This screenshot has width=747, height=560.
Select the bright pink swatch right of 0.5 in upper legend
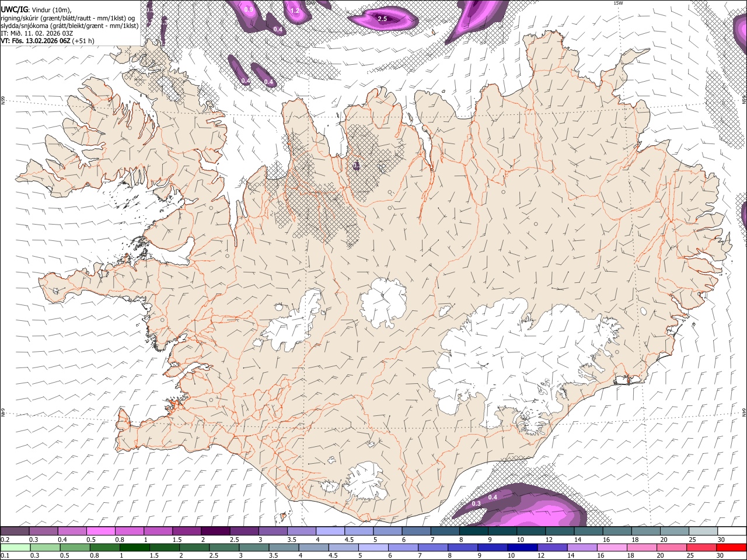pyautogui.click(x=100, y=531)
